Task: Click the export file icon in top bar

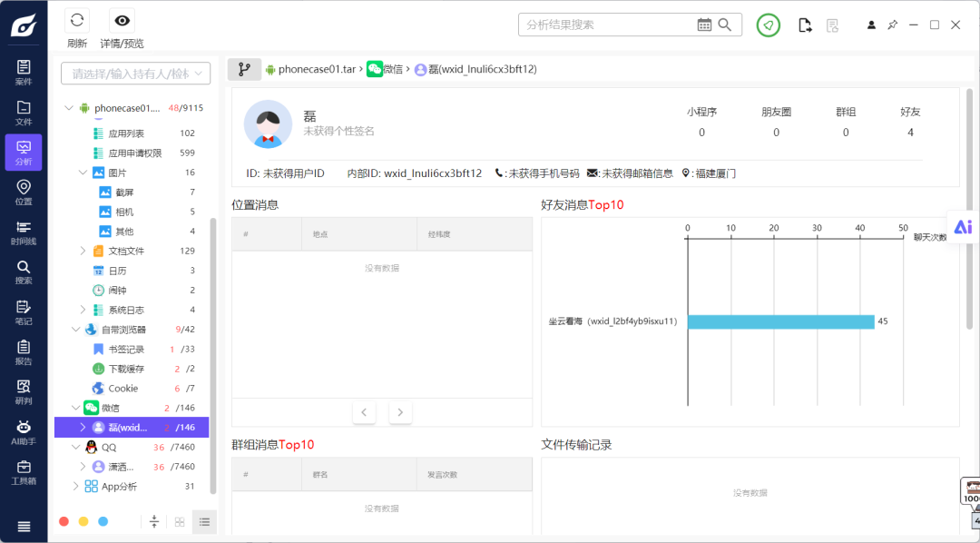Action: [x=805, y=25]
